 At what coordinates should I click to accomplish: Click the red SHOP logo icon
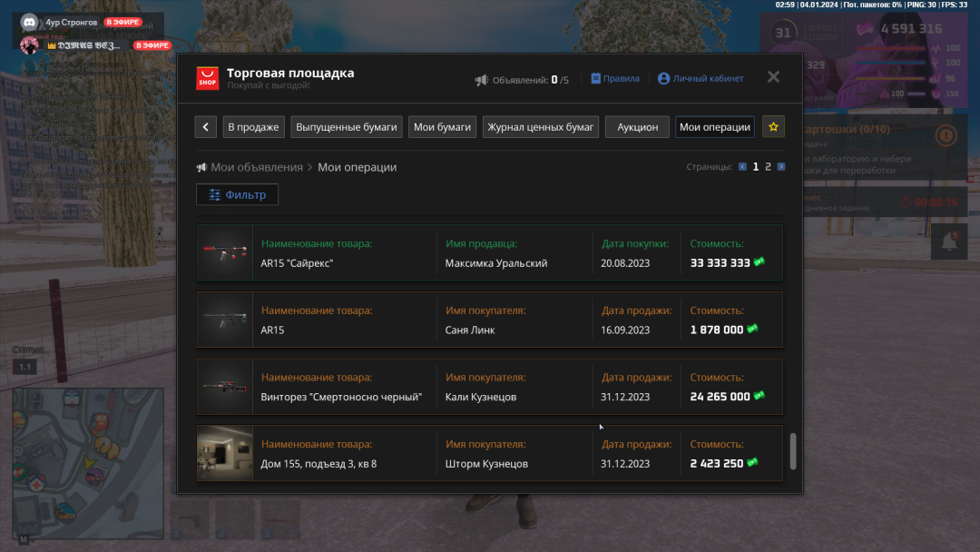point(208,78)
